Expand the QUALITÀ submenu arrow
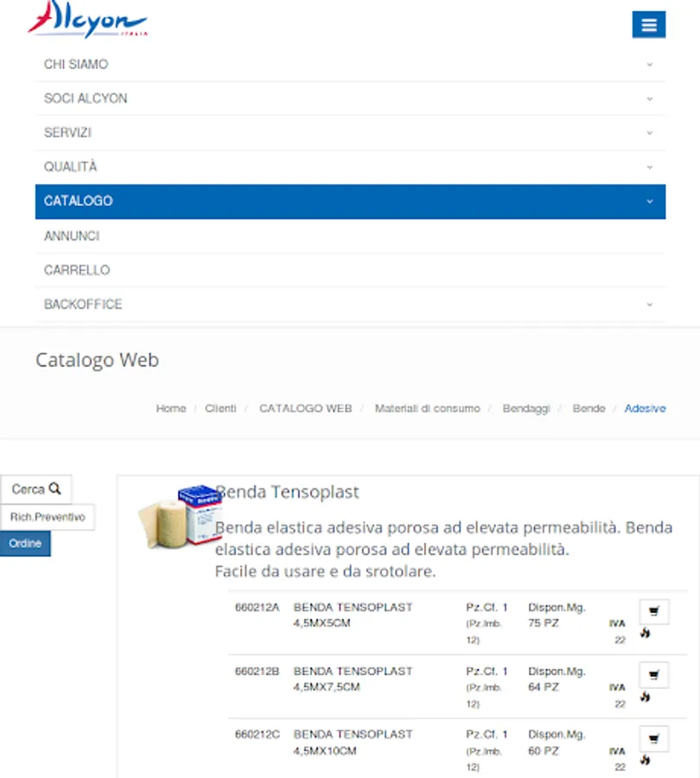Viewport: 700px width, 778px height. pyautogui.click(x=649, y=167)
